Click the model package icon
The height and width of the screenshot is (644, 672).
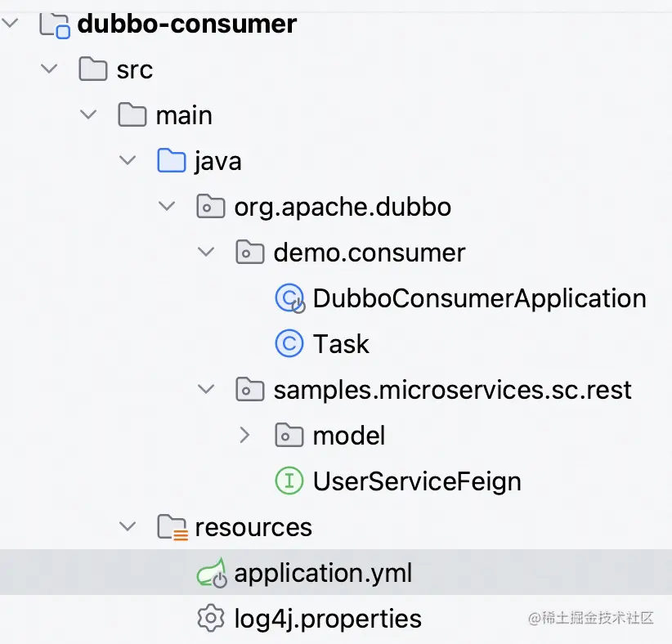pyautogui.click(x=289, y=436)
